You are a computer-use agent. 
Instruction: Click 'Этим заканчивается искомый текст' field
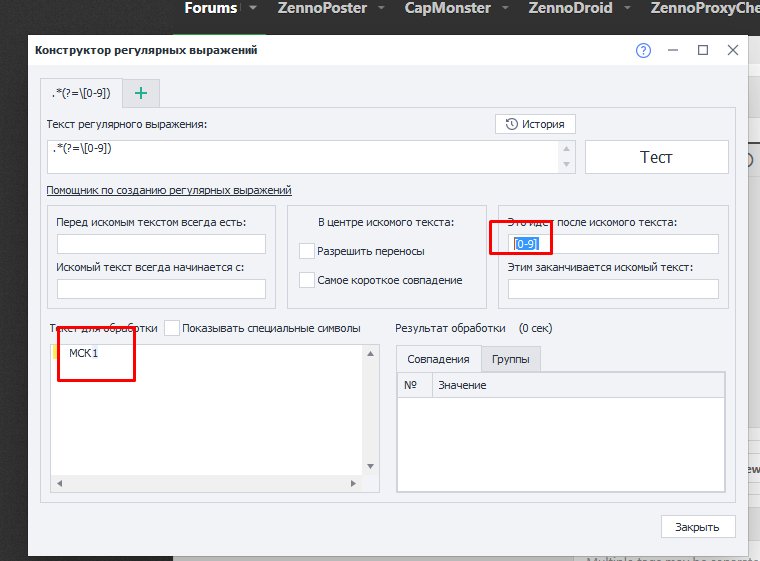(613, 289)
